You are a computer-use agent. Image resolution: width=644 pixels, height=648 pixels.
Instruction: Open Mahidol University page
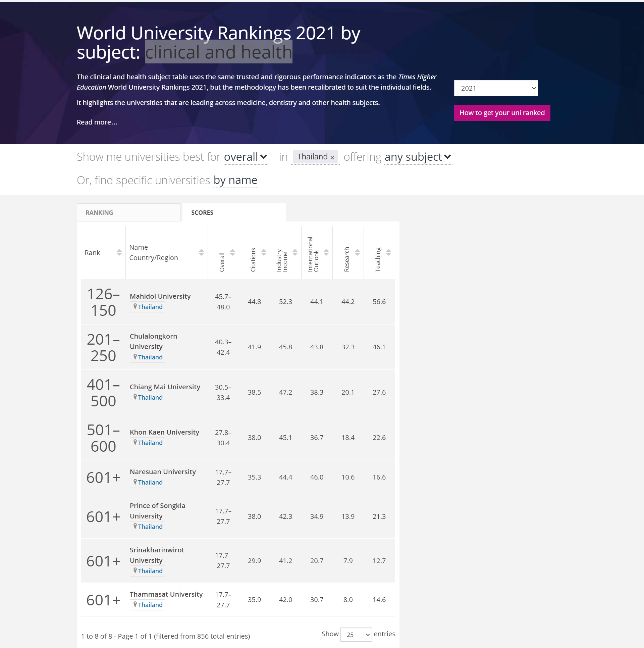tap(160, 296)
